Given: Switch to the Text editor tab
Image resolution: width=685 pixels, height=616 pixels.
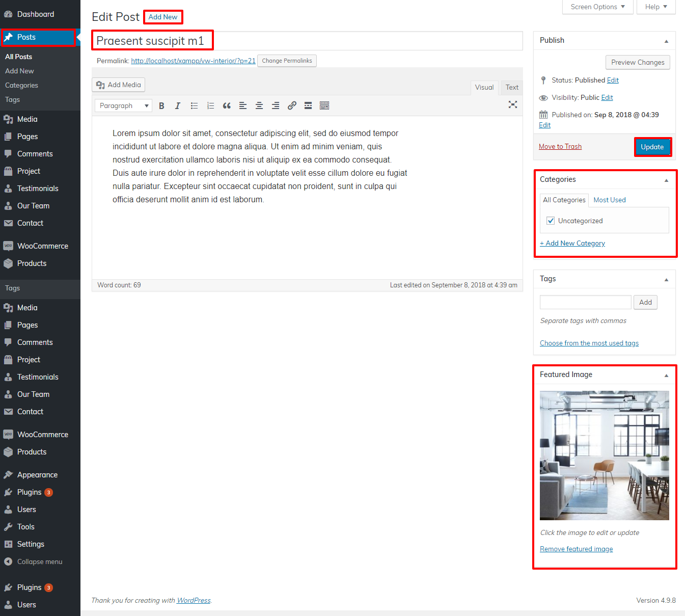Looking at the screenshot, I should point(512,88).
